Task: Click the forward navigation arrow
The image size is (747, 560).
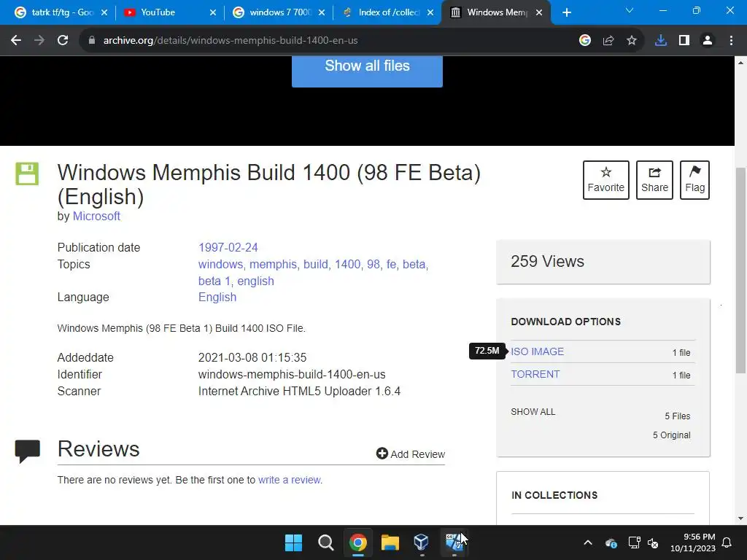Action: pyautogui.click(x=39, y=41)
